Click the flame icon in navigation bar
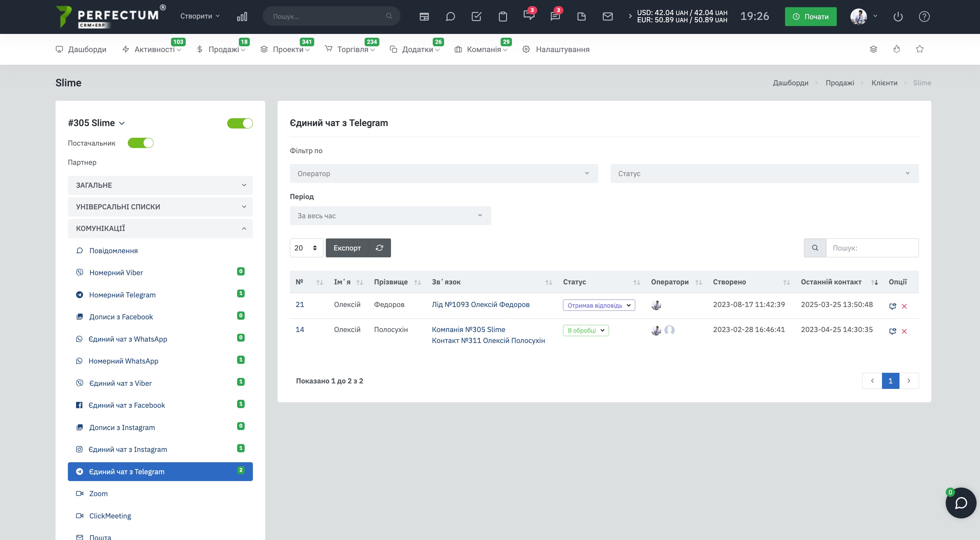 (897, 49)
